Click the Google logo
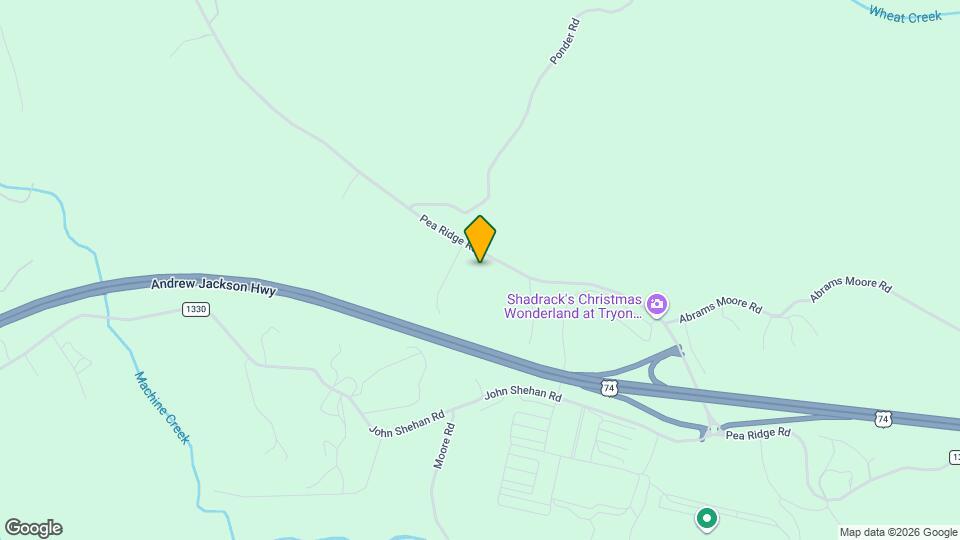Viewport: 960px width, 540px height. pos(34,528)
